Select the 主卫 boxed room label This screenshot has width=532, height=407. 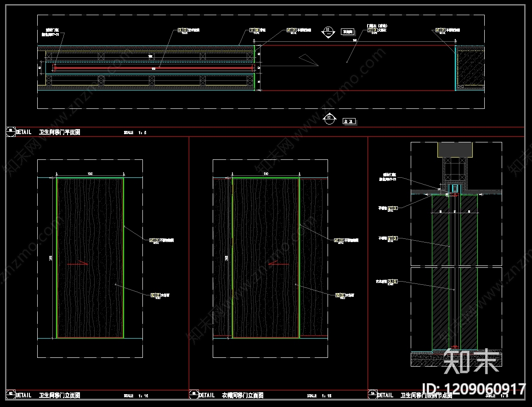pos(349,121)
